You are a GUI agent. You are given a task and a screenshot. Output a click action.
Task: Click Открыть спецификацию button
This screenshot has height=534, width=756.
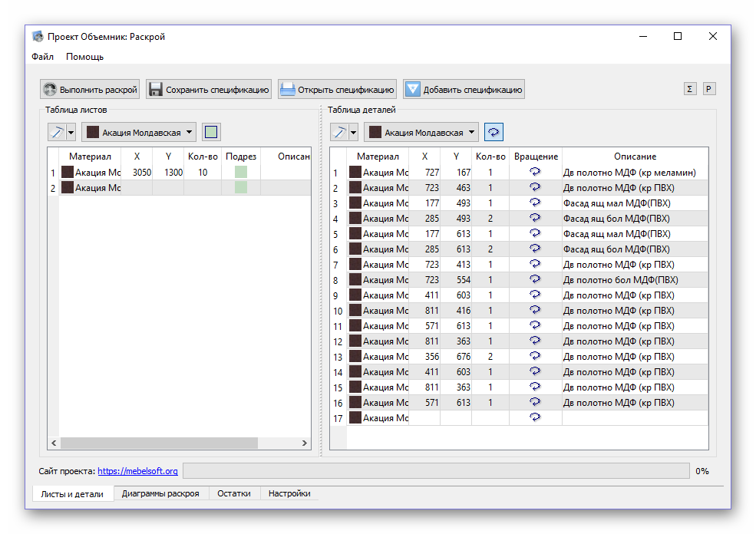pyautogui.click(x=337, y=90)
